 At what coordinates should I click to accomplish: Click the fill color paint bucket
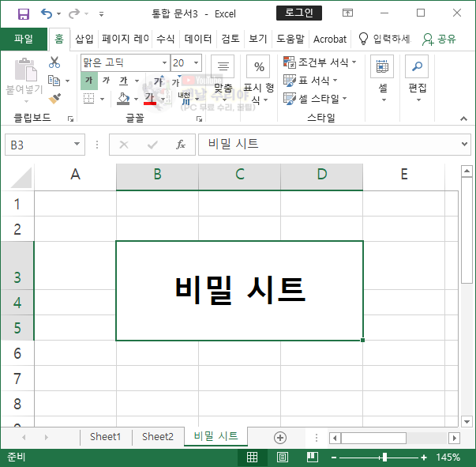[123, 99]
